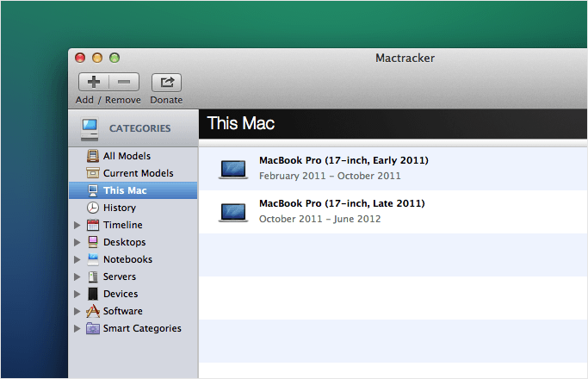Select the Notebooks label
The width and height of the screenshot is (588, 379).
[x=127, y=259]
